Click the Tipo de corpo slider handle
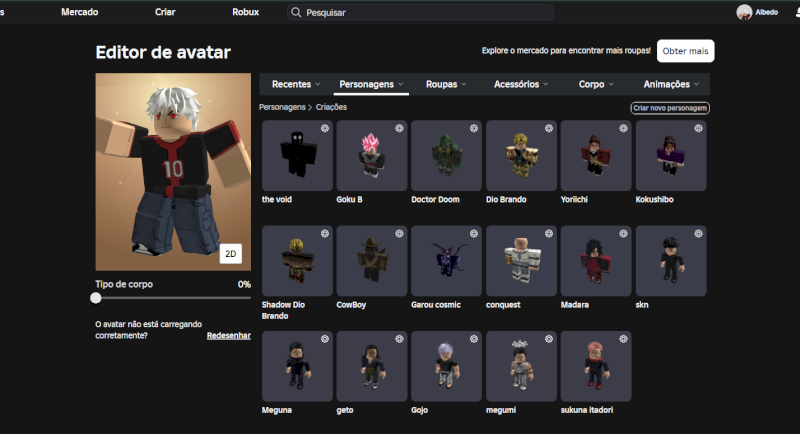This screenshot has width=800, height=434. click(96, 298)
